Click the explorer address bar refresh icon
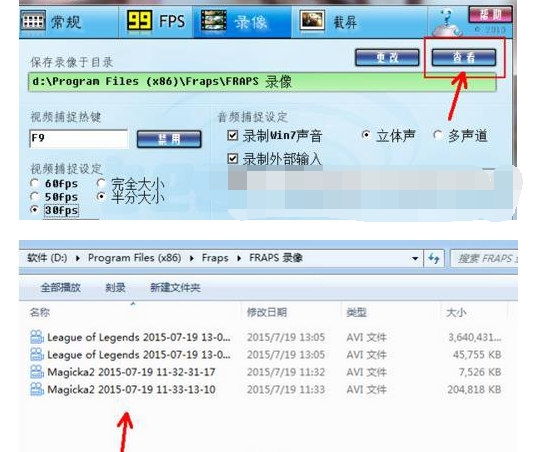This screenshot has width=541, height=452. pyautogui.click(x=434, y=258)
